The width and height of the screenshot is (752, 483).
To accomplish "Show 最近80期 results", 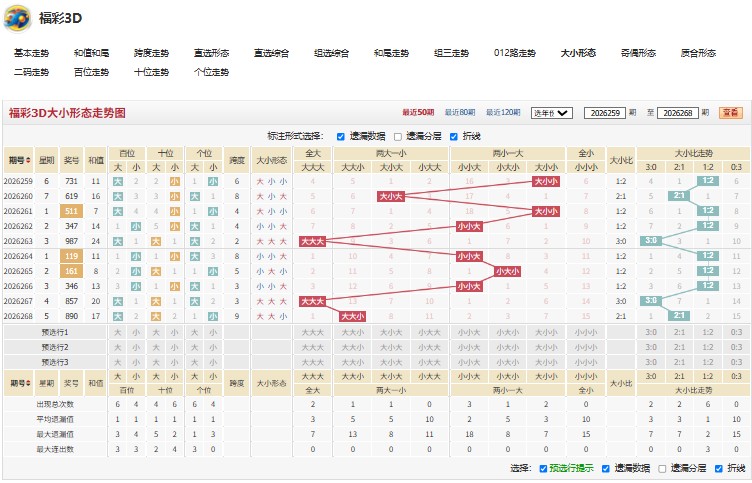I will 460,113.
